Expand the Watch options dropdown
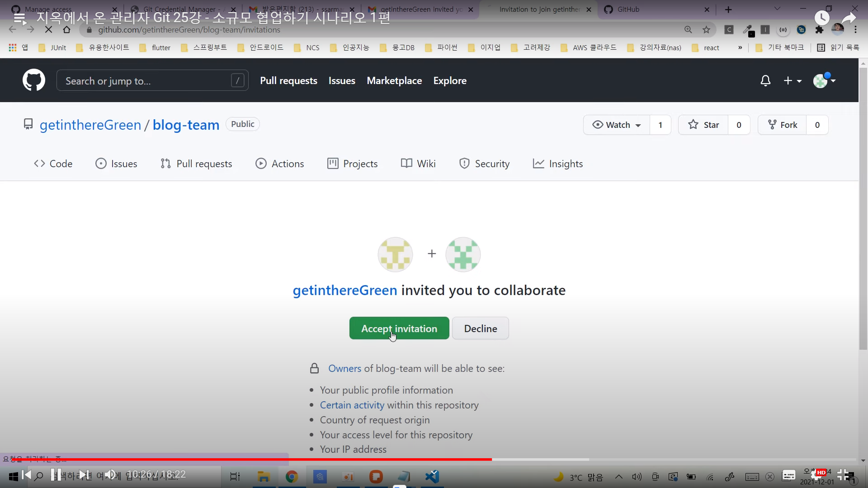 (617, 125)
